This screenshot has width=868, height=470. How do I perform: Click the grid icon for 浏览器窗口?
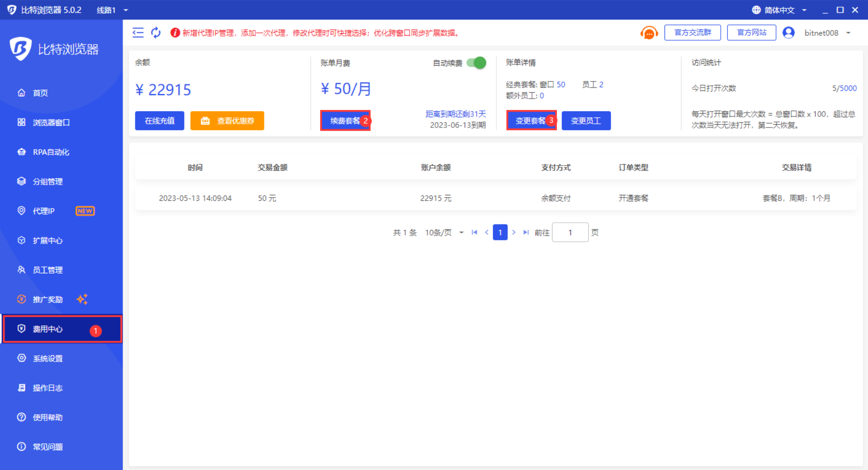[21, 122]
